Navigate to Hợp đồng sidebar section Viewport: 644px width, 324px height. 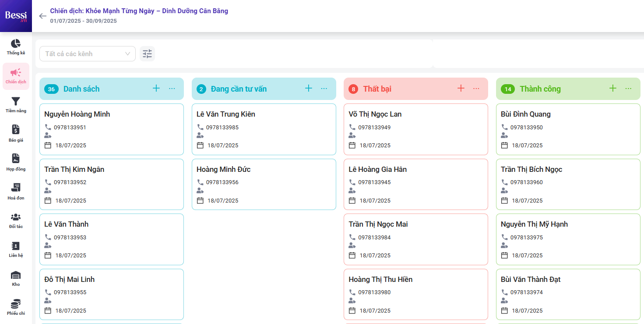(x=16, y=162)
